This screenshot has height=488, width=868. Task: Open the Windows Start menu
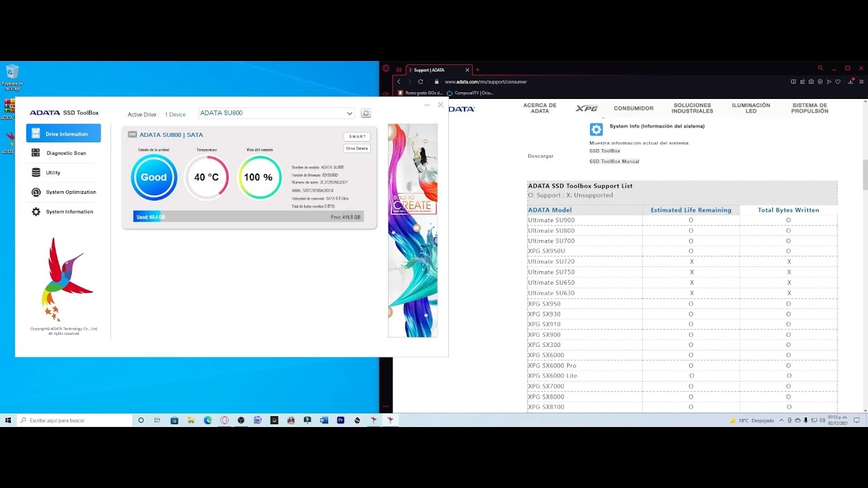click(x=8, y=420)
